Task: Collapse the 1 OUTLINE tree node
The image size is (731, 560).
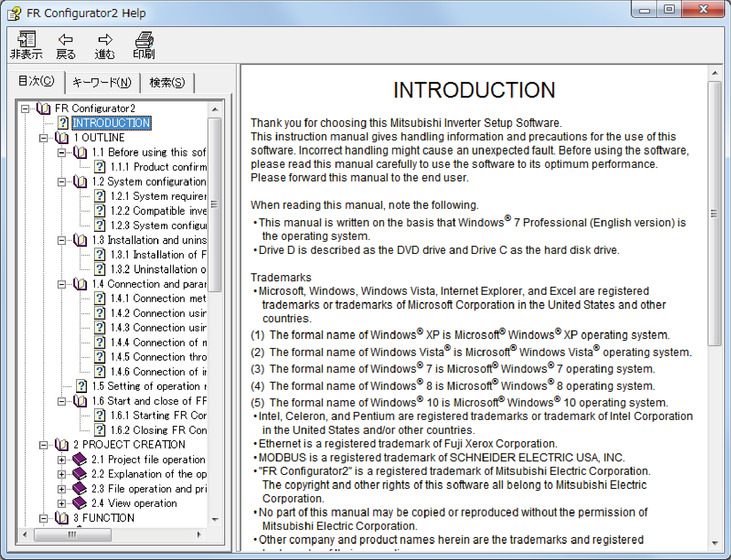Action: point(43,138)
